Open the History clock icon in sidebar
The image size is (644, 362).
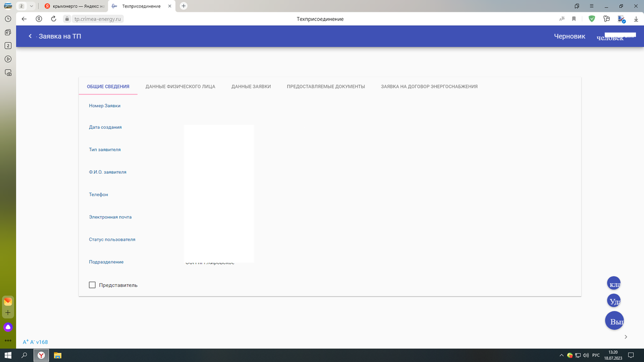(x=8, y=18)
